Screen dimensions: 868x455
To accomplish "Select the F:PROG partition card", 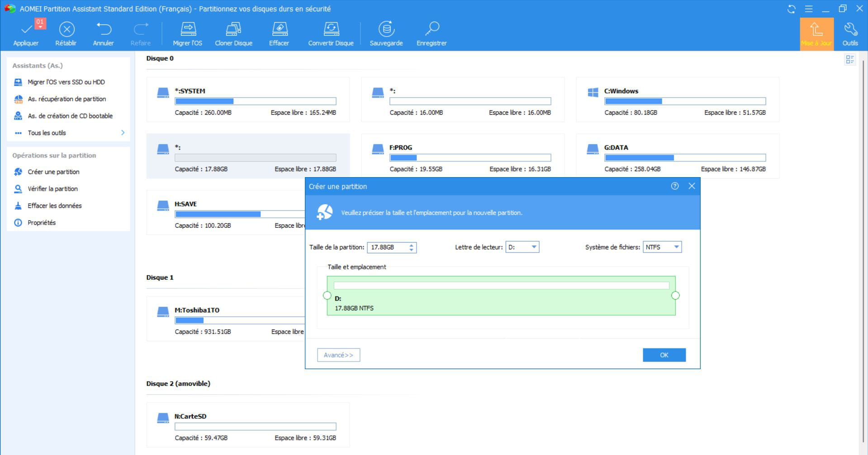I will point(463,156).
